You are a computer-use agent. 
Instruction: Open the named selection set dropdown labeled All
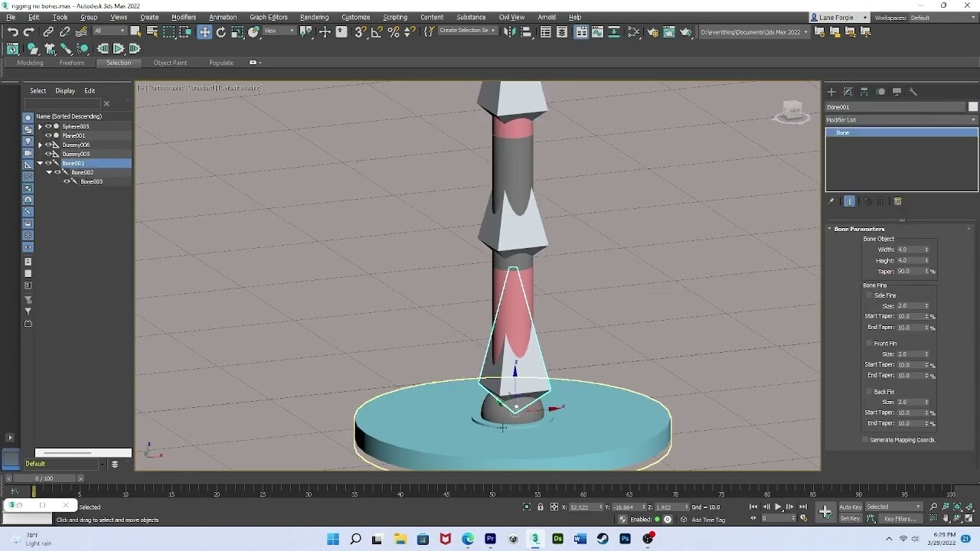point(122,31)
